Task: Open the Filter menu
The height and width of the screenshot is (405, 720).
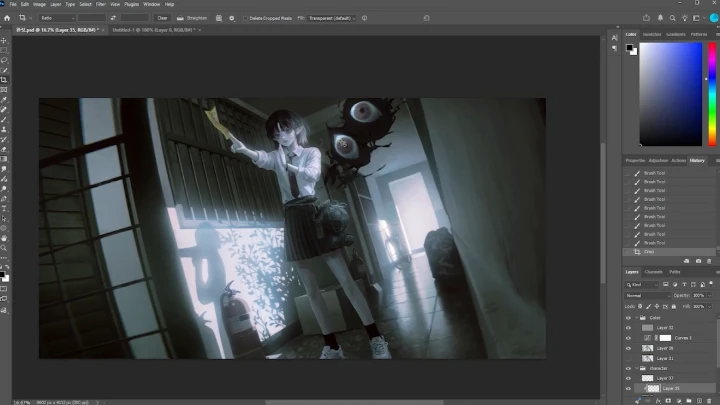Action: (x=101, y=4)
